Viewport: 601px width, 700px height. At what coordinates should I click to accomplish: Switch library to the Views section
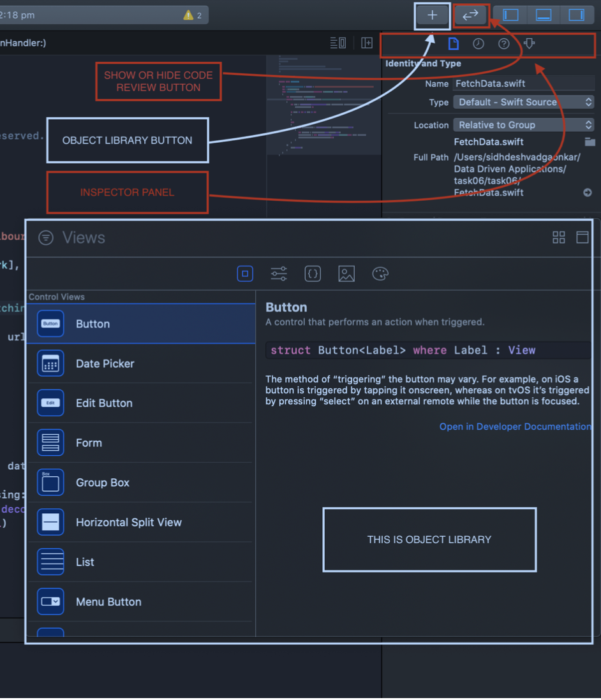pyautogui.click(x=245, y=273)
